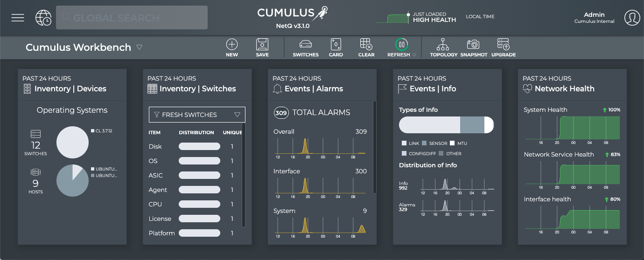Expand the Cumulus Workbench dropdown arrow
The width and height of the screenshot is (644, 260).
[139, 48]
